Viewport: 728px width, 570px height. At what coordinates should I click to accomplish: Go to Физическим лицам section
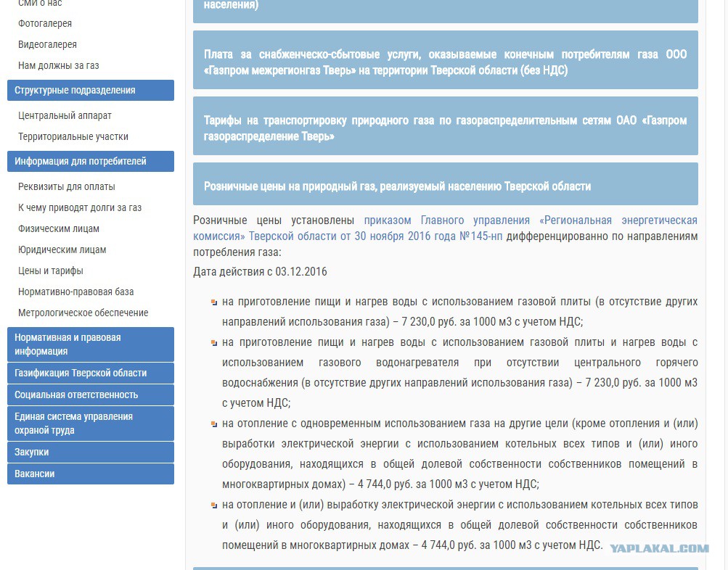[59, 228]
